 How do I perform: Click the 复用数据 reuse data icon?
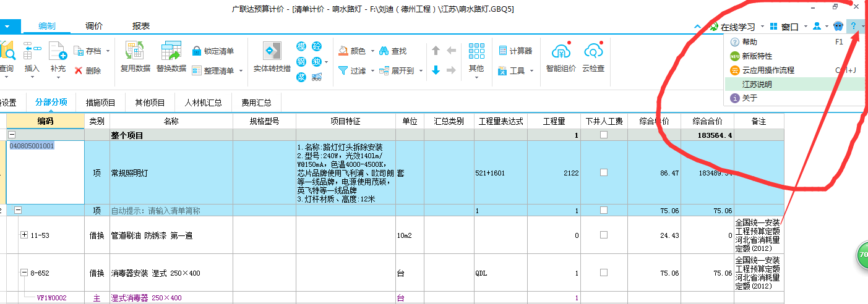click(135, 50)
